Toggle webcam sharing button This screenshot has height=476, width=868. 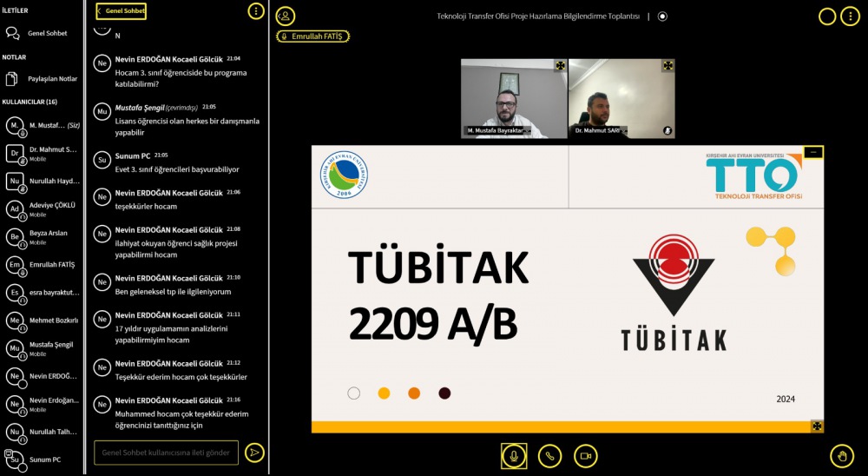(586, 456)
